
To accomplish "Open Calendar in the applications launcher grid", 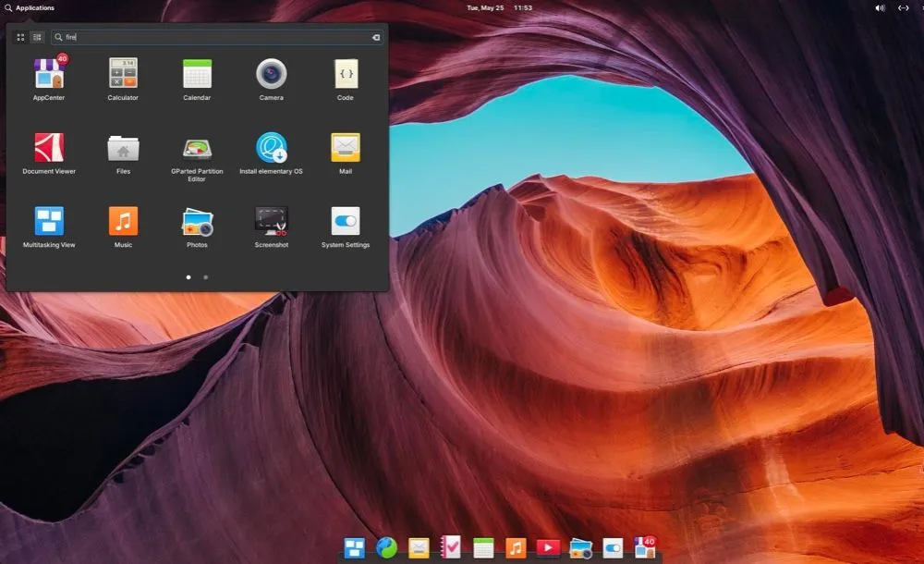I will click(197, 78).
